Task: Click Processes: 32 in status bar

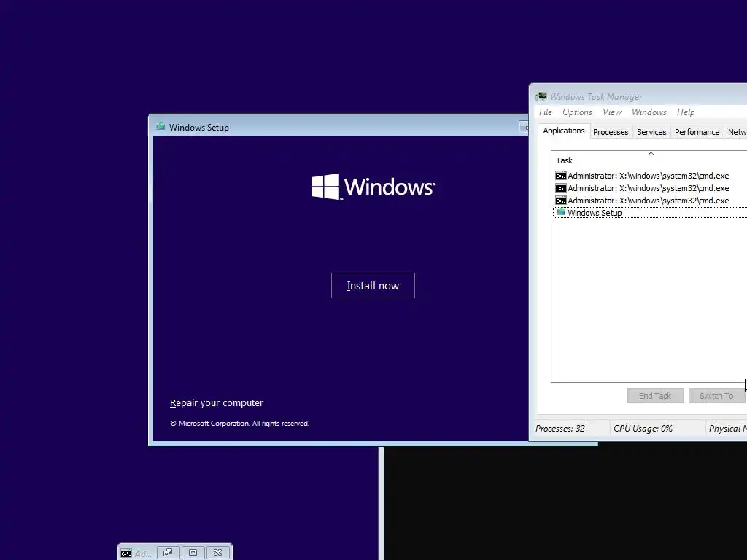Action: point(560,429)
